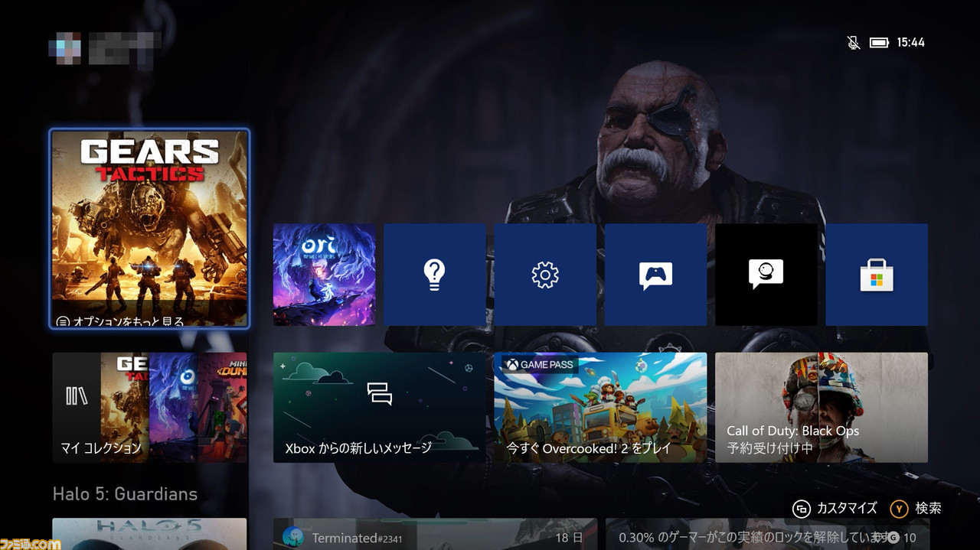
Task: Select カスタマイズ
Action: 847,509
